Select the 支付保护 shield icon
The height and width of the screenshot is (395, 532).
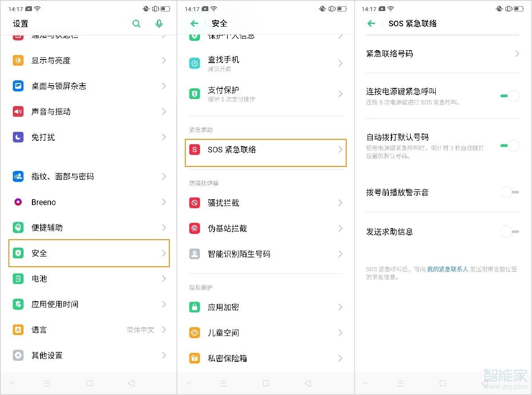(x=194, y=93)
